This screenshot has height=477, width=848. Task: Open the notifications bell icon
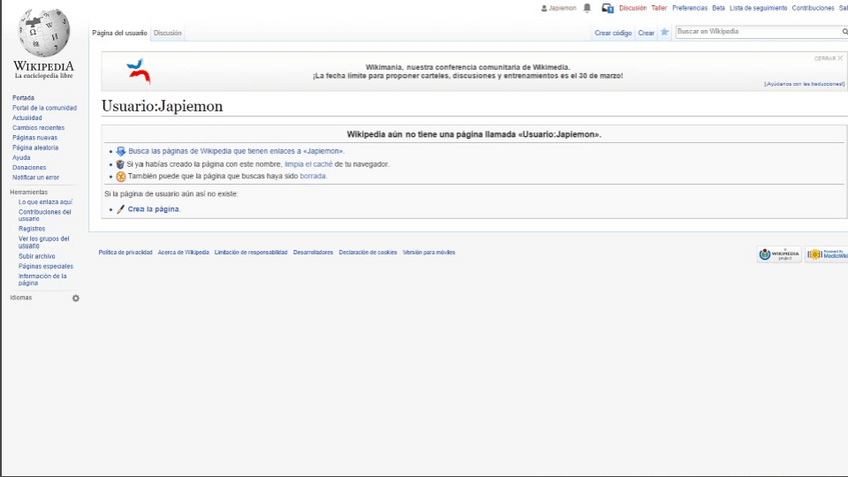[x=587, y=8]
